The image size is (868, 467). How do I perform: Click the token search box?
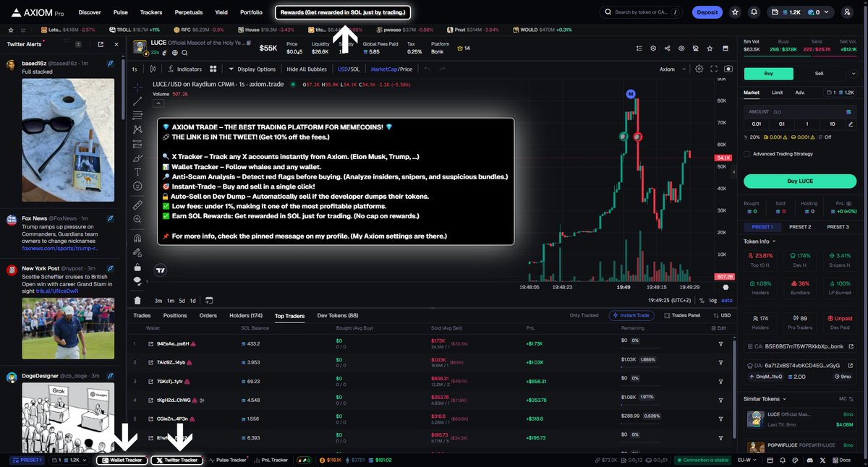coord(641,12)
